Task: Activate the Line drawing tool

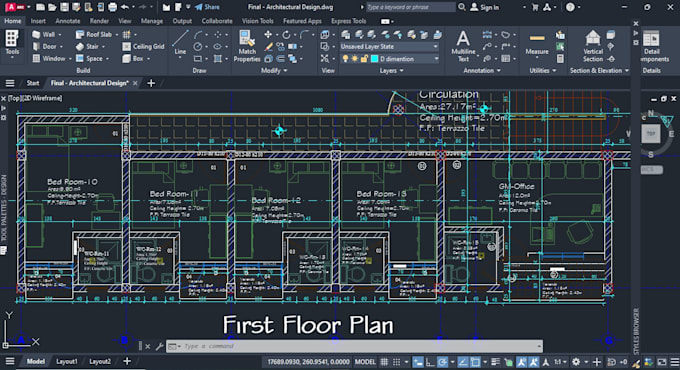Action: coord(180,43)
